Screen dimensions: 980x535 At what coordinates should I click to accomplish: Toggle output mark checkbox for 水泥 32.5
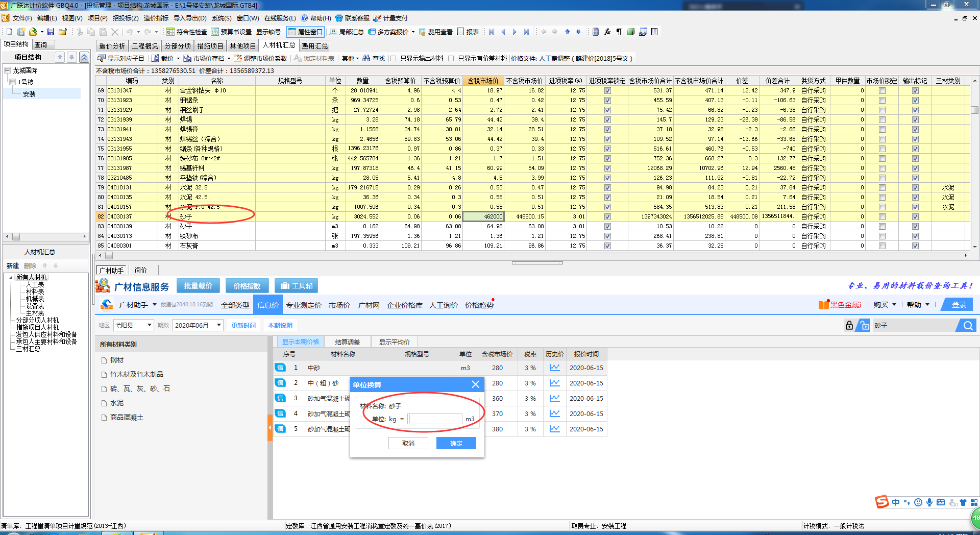(915, 187)
